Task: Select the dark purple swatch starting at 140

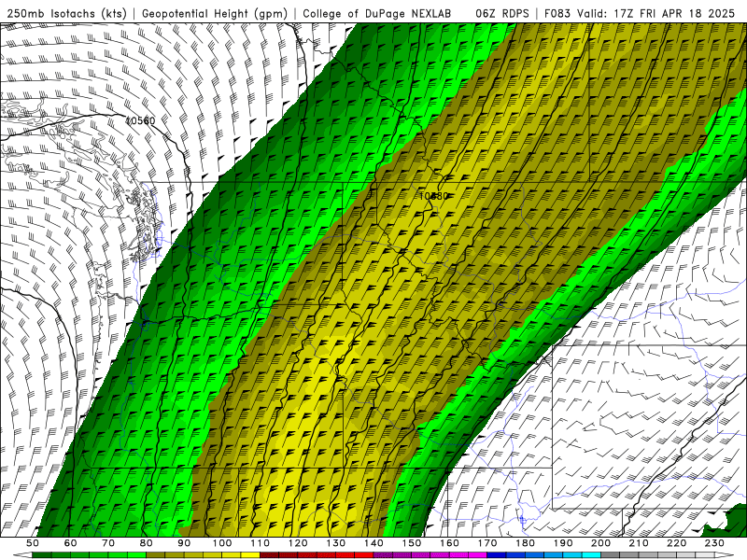Action: 383,555
